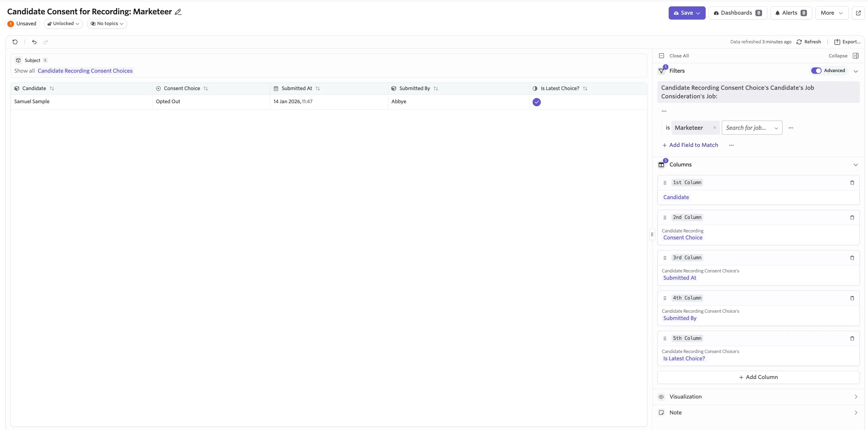Viewport: 868px width, 430px height.
Task: Click Add Column button
Action: click(758, 377)
